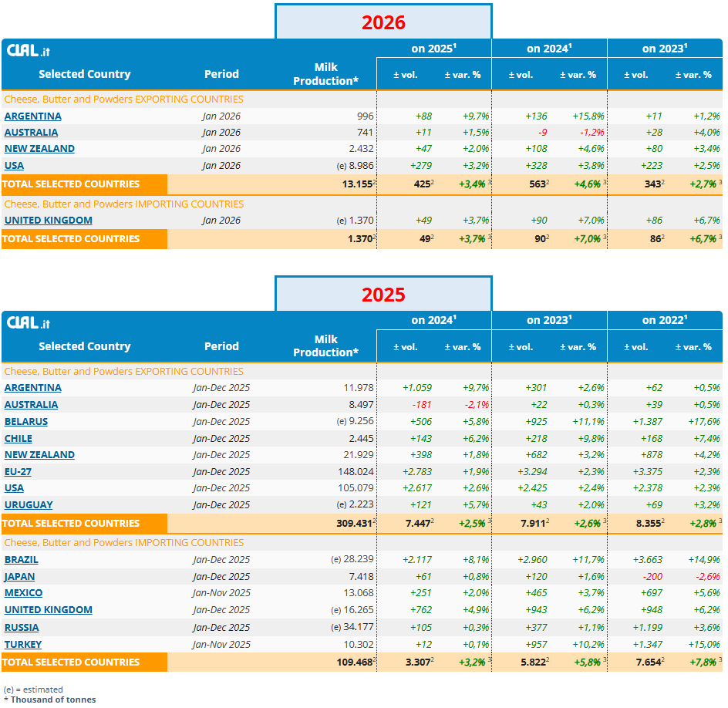Viewport: 728px width, 708px height.
Task: Click the TURKEY country link
Action: point(23,645)
